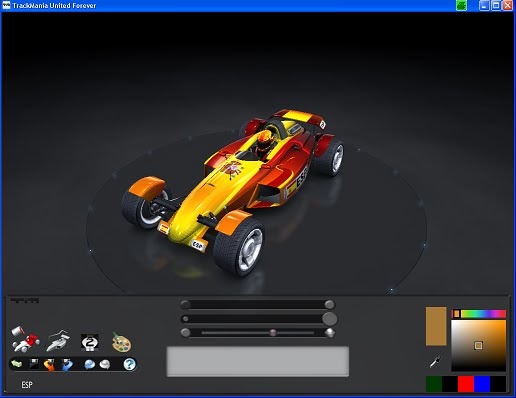Pick the dark green preset swatch
Screen dimensions: 516x398
[x=434, y=384]
